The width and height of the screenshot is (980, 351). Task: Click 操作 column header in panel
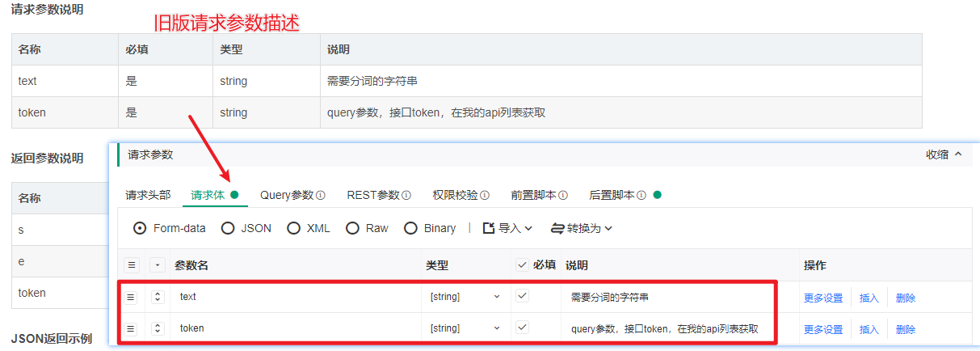pyautogui.click(x=815, y=265)
